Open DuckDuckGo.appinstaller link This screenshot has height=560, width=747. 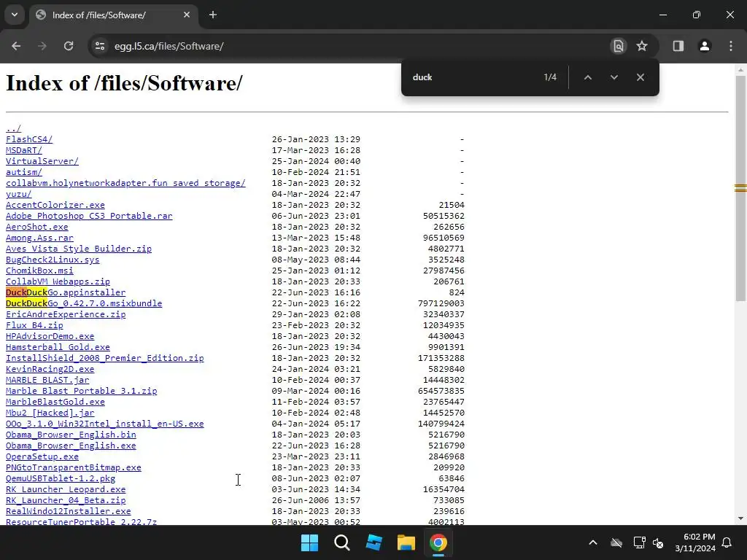pos(66,293)
